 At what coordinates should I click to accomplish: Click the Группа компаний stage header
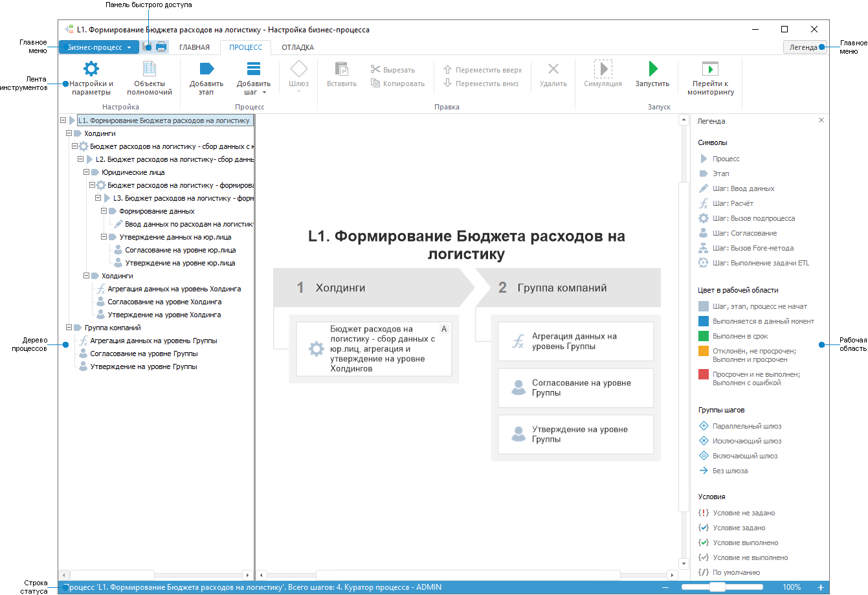(562, 288)
